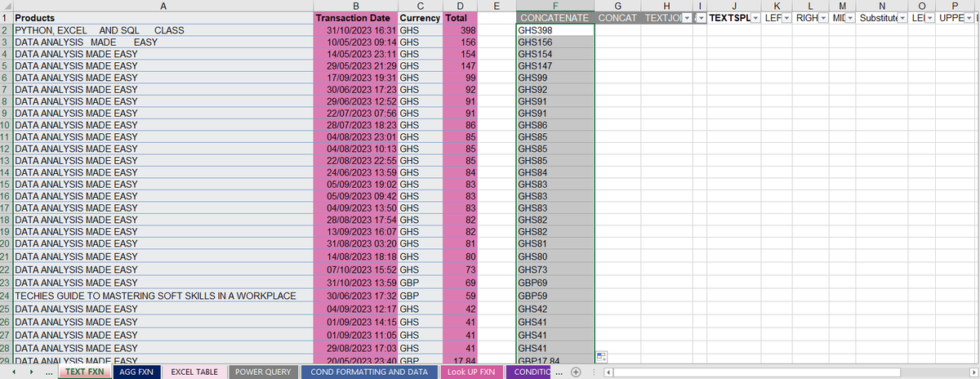Open the UPPER column filter dropdown

tap(969, 18)
